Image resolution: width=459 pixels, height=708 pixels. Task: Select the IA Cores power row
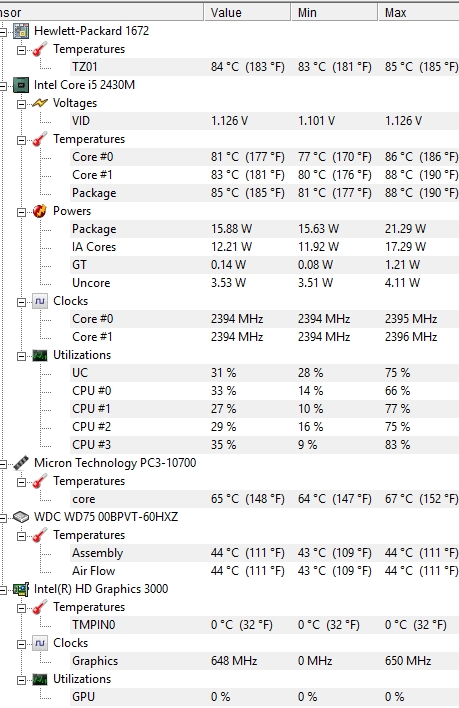pyautogui.click(x=264, y=247)
